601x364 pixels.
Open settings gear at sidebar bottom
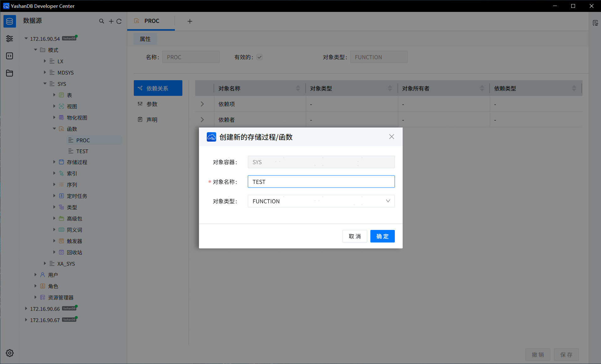click(x=10, y=353)
